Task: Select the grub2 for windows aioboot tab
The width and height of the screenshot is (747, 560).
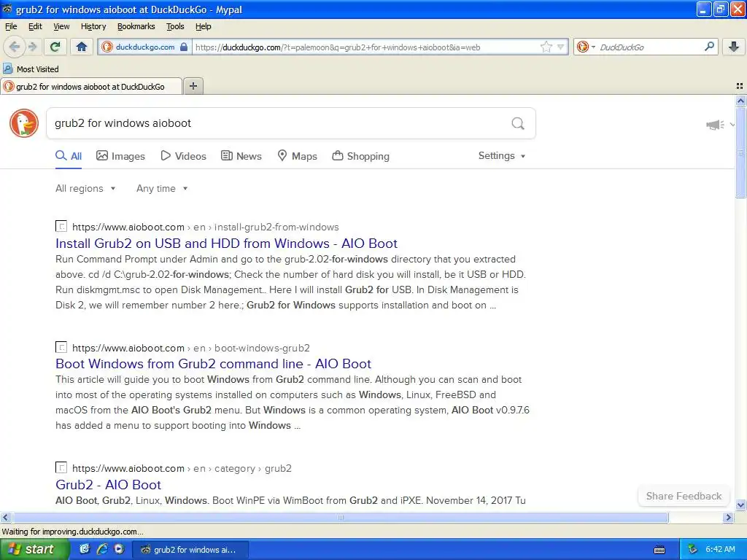Action: (90, 87)
